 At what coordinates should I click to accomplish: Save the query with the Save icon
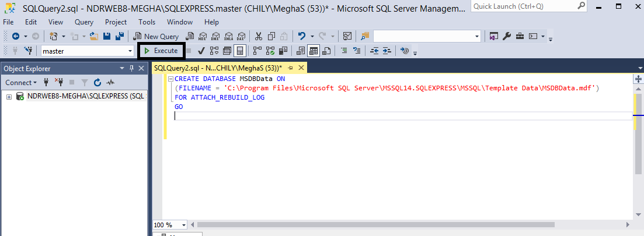(107, 37)
